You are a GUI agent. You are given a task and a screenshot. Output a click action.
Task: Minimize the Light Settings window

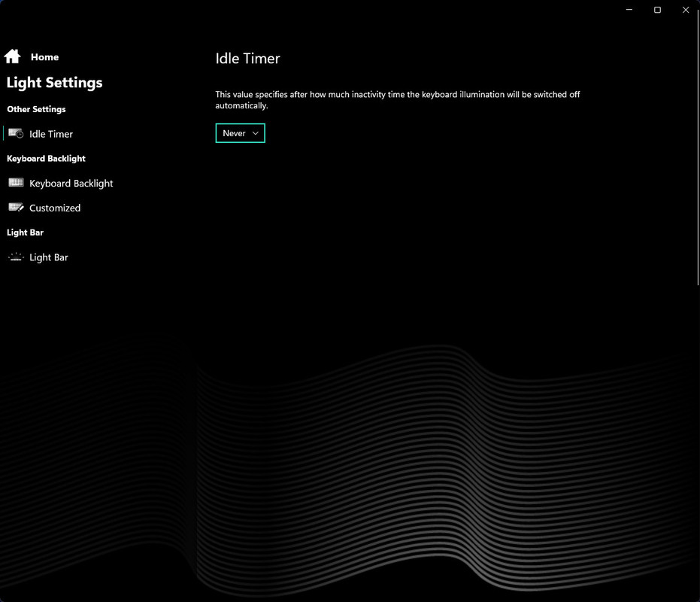click(x=629, y=10)
